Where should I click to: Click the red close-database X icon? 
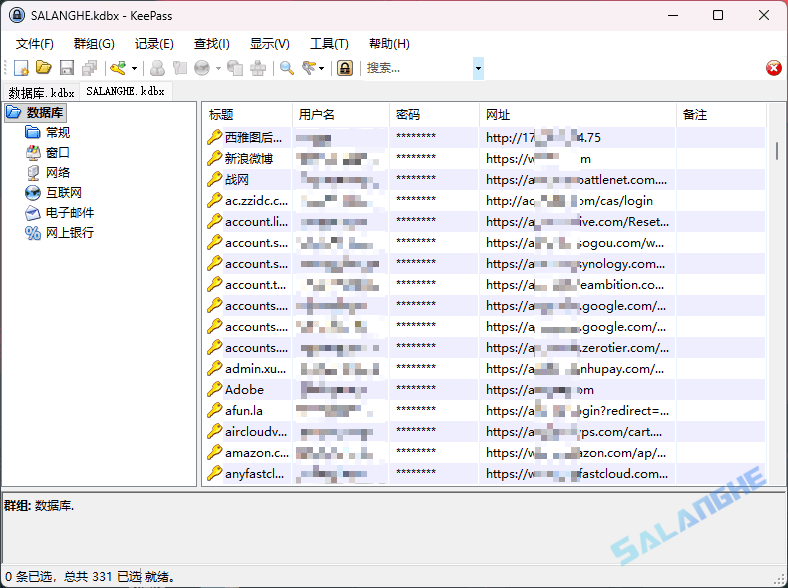point(773,68)
